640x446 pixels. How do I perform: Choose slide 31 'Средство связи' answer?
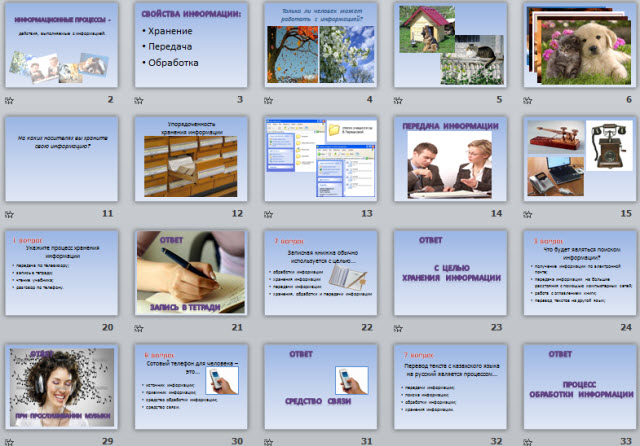coord(320,385)
